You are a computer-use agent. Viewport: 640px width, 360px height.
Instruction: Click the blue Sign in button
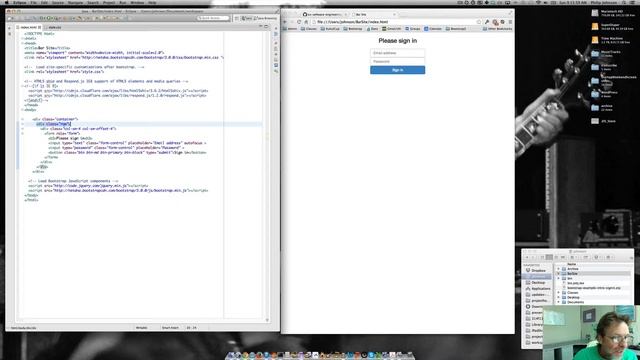[398, 70]
